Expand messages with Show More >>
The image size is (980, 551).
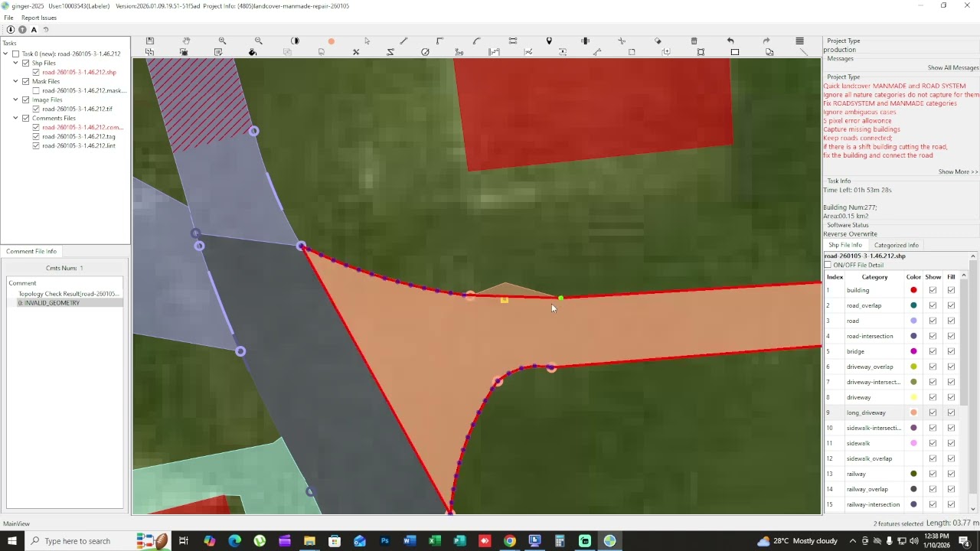958,171
